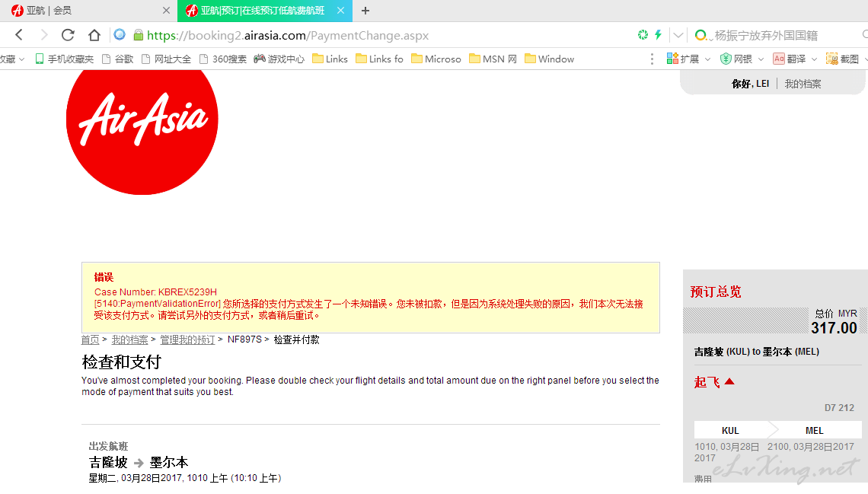Click the green lightning speed-mode icon
The image size is (868, 494).
click(658, 35)
